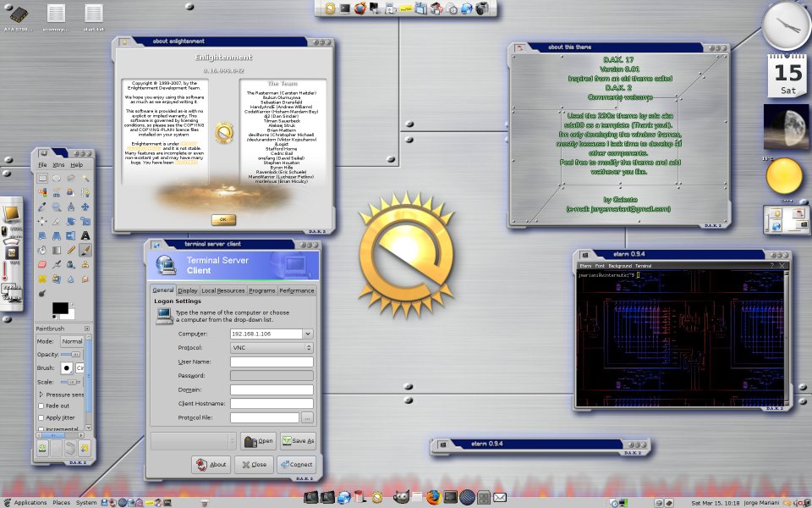The height and width of the screenshot is (508, 812).
Task: Click the Connect button
Action: point(297,465)
